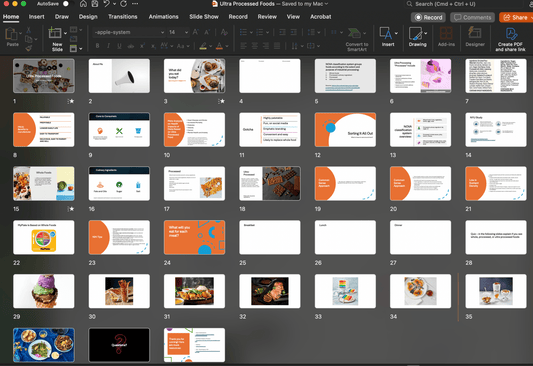Open the Transitions tab

point(123,17)
